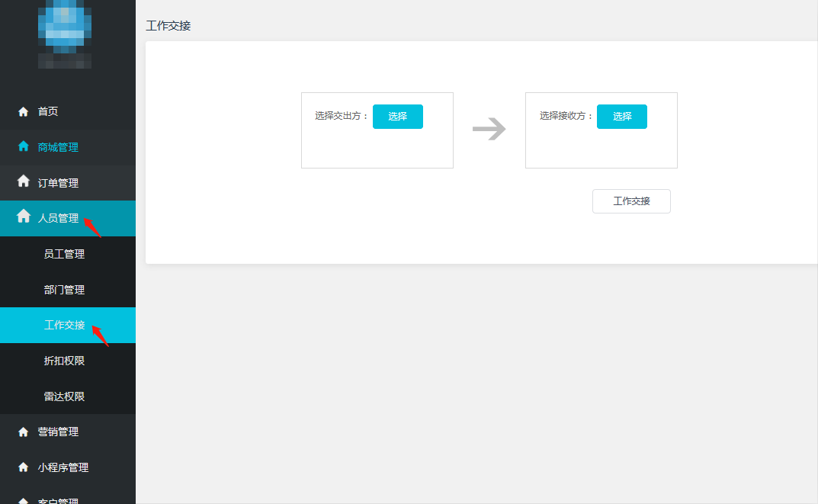The height and width of the screenshot is (504, 818).
Task: Click the house icon beside 小程序管理
Action: click(x=23, y=467)
